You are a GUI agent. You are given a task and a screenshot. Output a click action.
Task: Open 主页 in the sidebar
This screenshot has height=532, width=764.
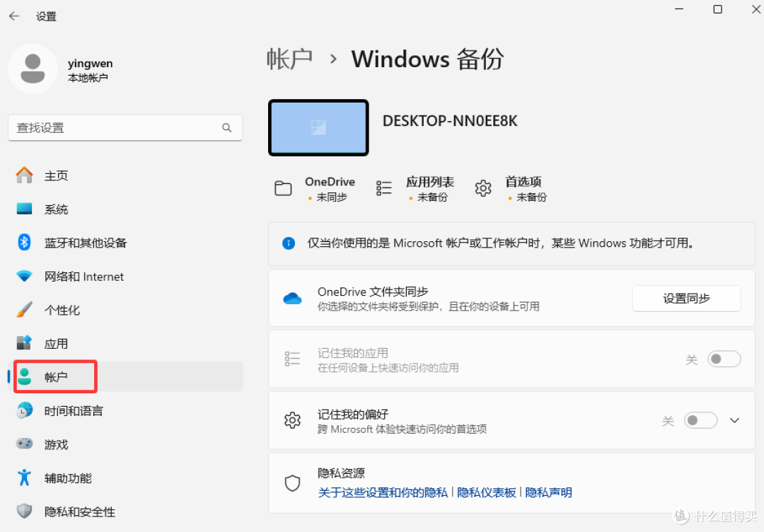125,175
